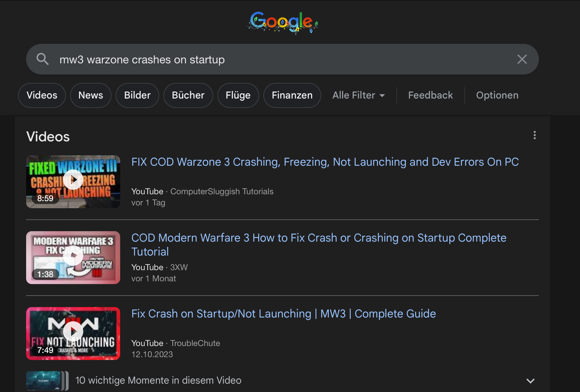
Task: Click the 'vor 1 Monat' date text
Action: coord(154,279)
